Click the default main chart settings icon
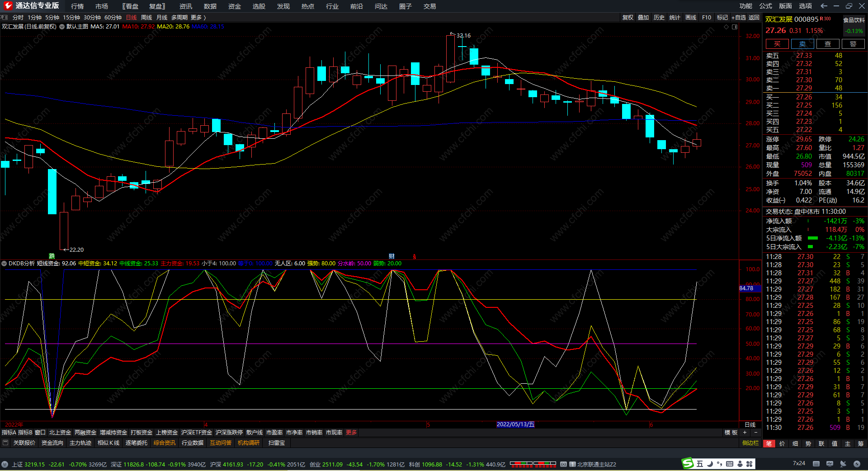 pos(62,27)
